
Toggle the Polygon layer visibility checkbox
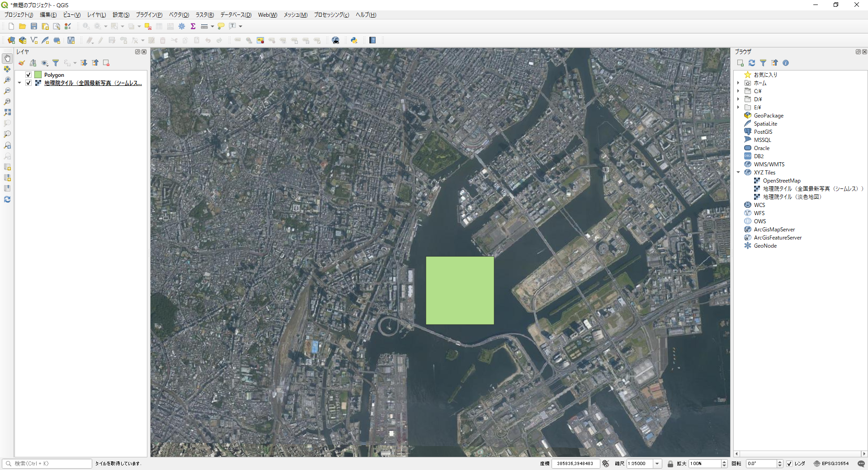point(28,75)
